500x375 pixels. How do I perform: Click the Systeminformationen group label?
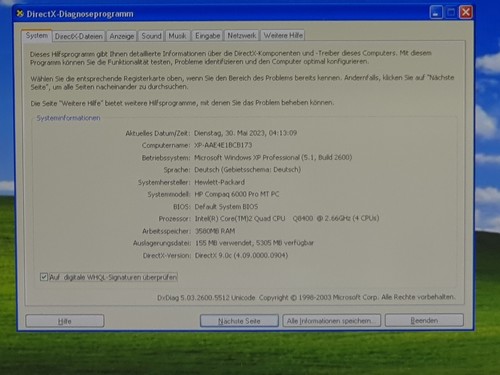[68, 118]
